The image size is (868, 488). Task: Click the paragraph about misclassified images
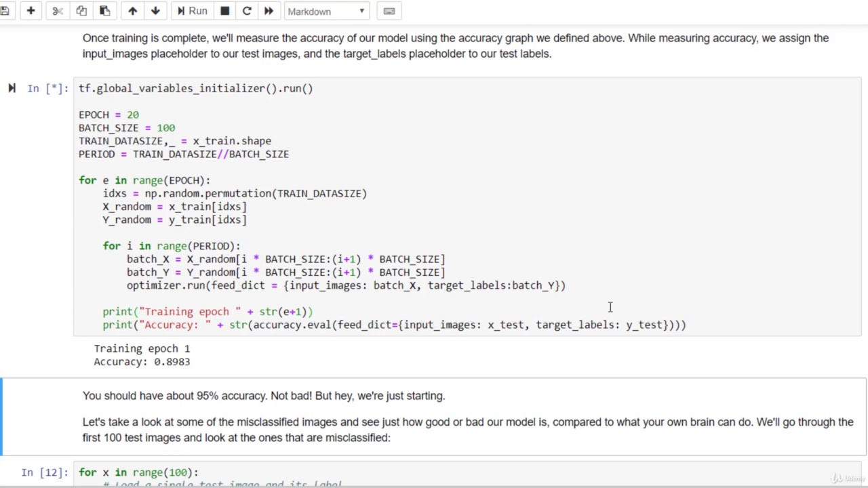(x=468, y=430)
